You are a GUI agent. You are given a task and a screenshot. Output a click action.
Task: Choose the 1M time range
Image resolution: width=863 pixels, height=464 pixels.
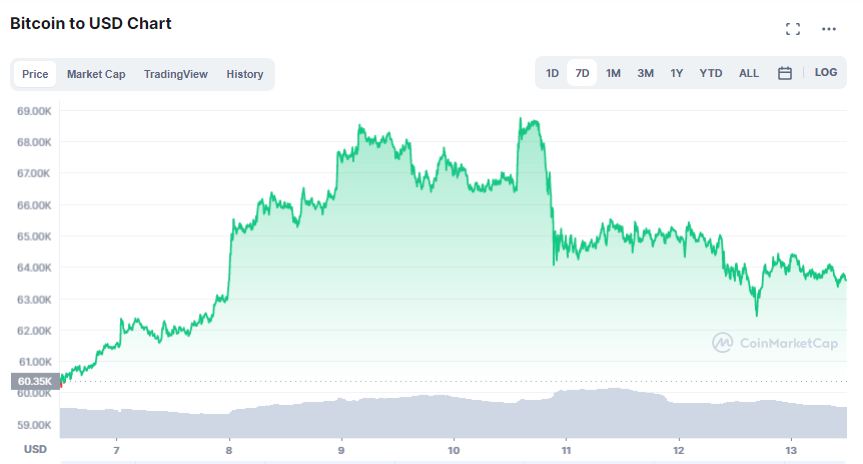pos(613,73)
